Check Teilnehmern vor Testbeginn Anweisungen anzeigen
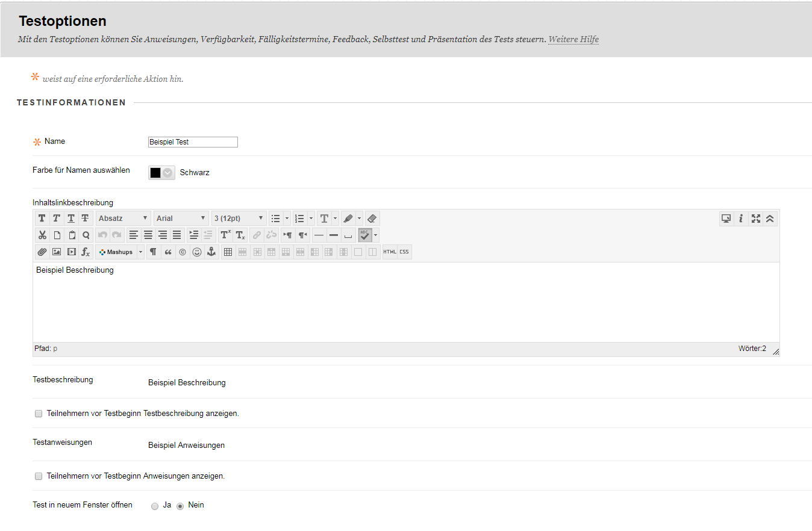Image resolution: width=812 pixels, height=531 pixels. click(x=39, y=476)
